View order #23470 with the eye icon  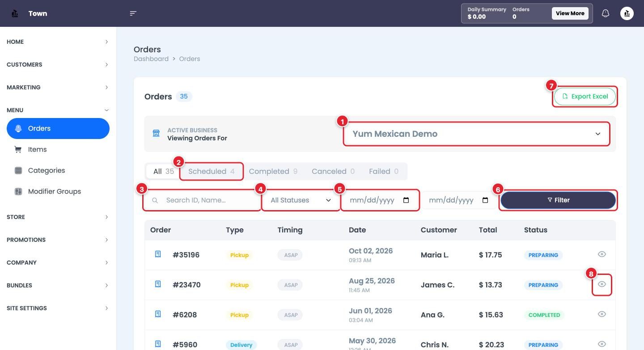click(602, 284)
